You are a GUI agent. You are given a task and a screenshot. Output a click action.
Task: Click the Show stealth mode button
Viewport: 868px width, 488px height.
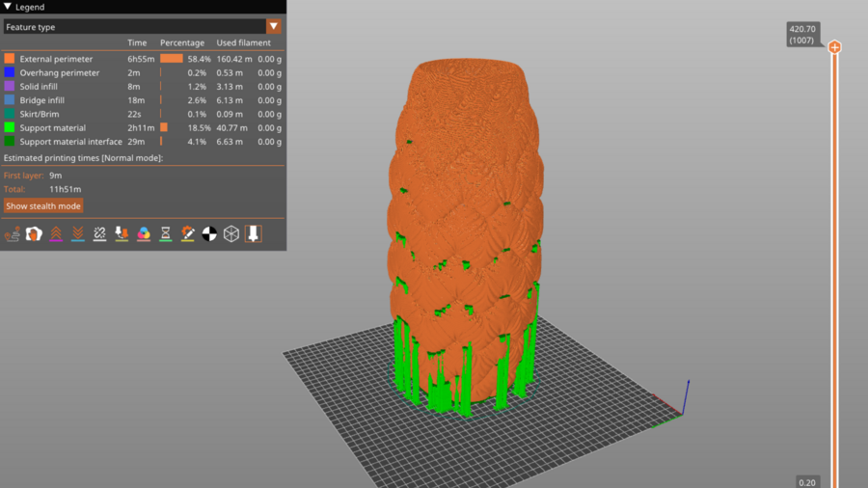coord(43,205)
